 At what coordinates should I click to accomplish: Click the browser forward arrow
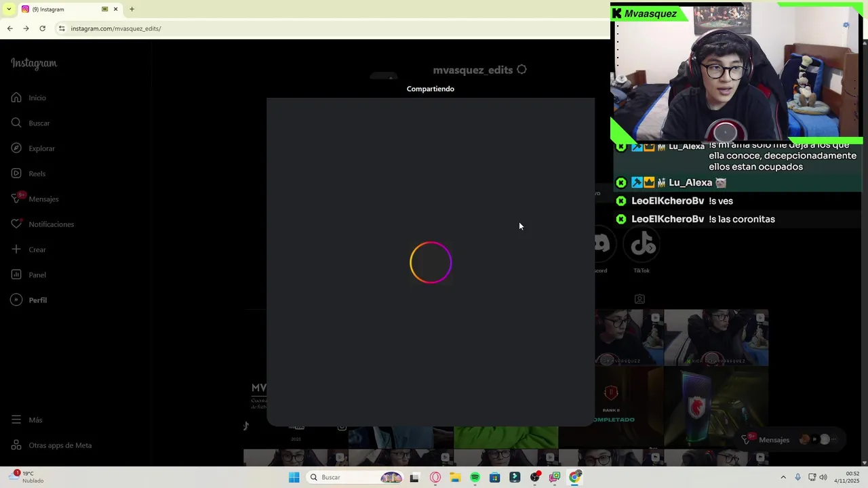point(26,28)
